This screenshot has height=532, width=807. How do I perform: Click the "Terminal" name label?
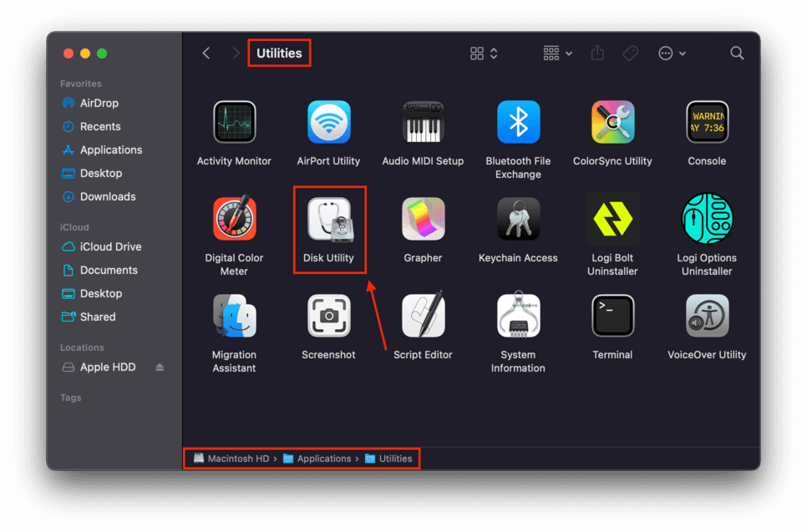pyautogui.click(x=612, y=354)
